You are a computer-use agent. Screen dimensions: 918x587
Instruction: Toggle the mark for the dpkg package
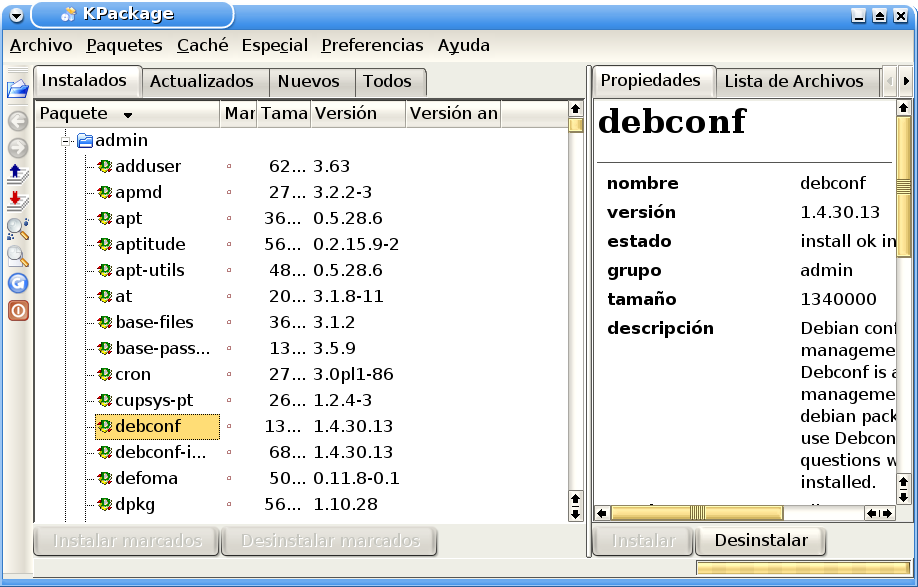tap(229, 504)
